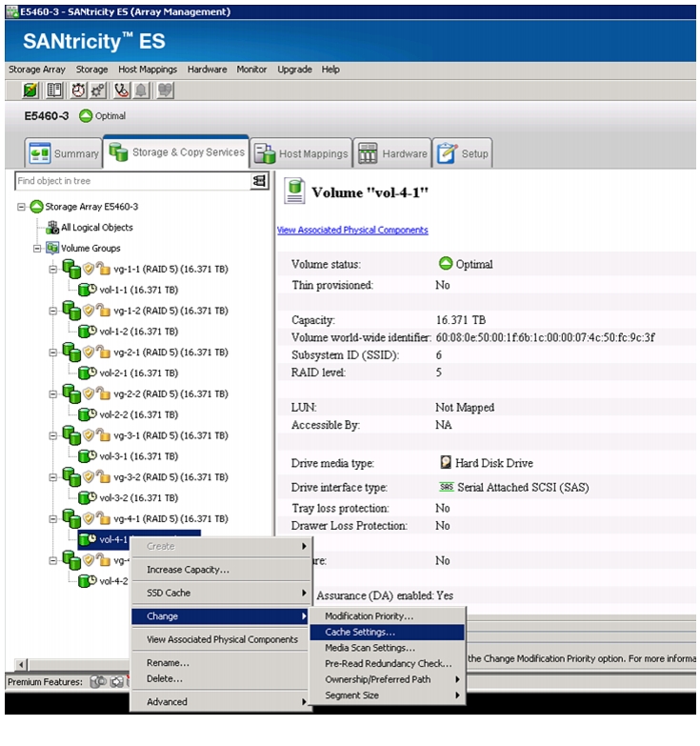The height and width of the screenshot is (746, 700).
Task: Click the green Optimal status icon beside E5460-3
Action: pos(86,115)
